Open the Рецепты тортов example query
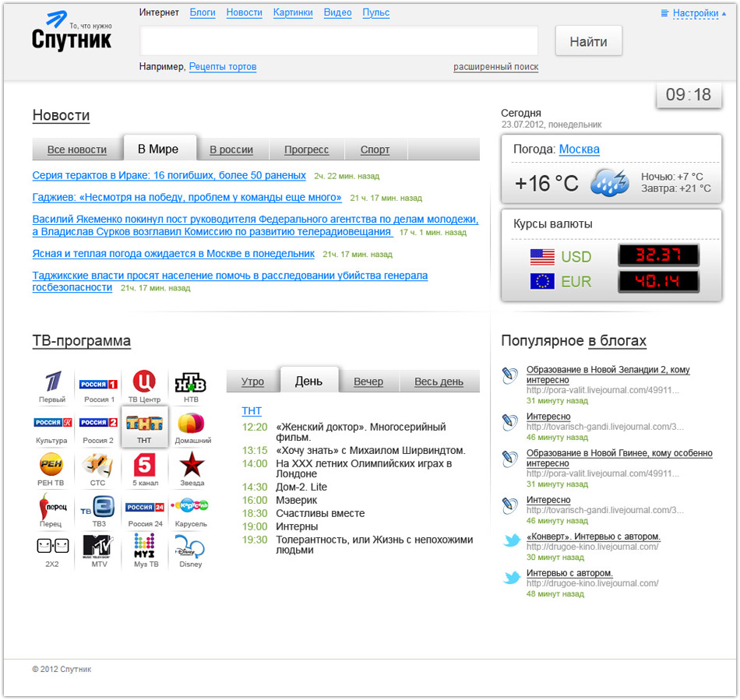The image size is (740, 700). 223,66
